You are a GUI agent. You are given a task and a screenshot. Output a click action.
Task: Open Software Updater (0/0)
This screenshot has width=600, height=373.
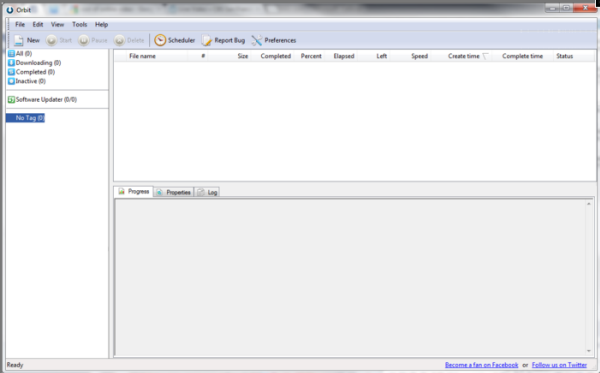pyautogui.click(x=42, y=99)
